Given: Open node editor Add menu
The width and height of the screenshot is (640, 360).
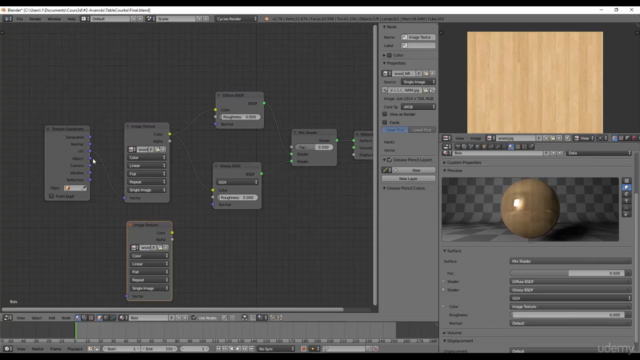Looking at the screenshot, I should [x=52, y=318].
